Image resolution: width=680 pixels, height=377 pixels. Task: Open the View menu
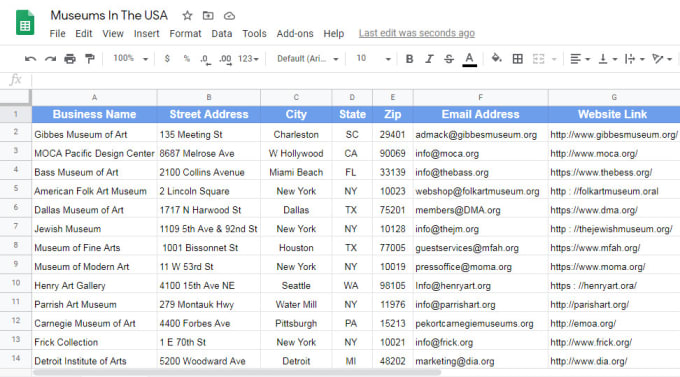point(113,33)
